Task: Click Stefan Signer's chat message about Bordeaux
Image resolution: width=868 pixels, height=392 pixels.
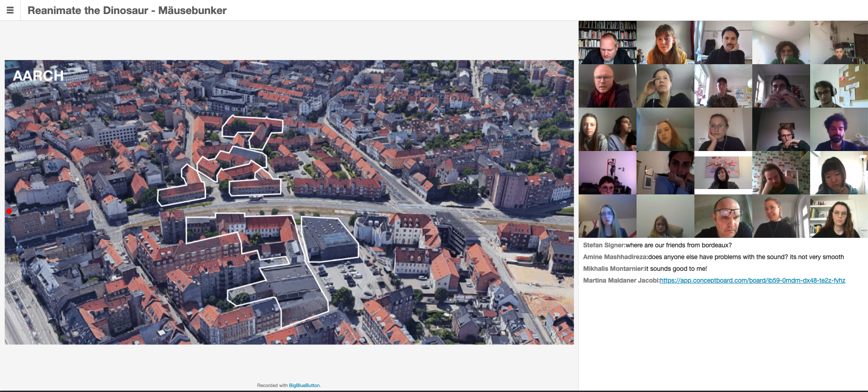Action: 678,245
